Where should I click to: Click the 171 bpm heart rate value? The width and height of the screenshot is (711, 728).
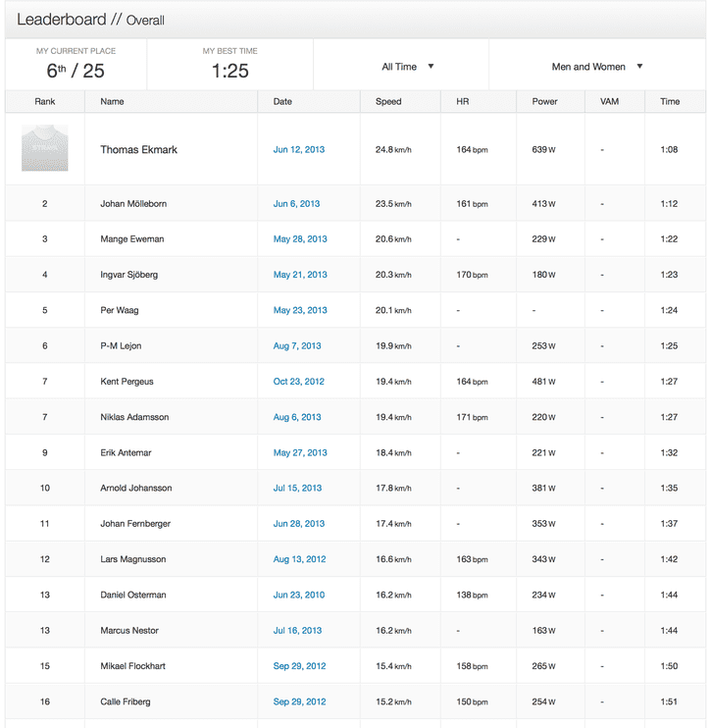(x=472, y=417)
